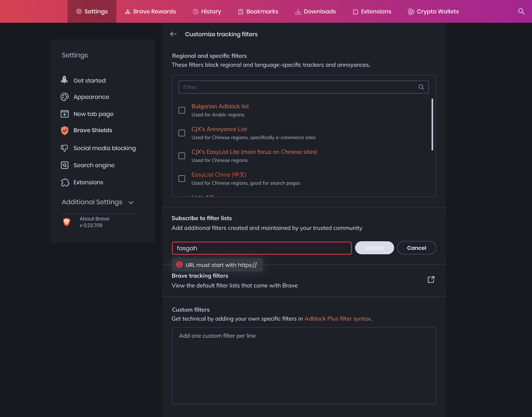Open Appearance settings label
Image resolution: width=532 pixels, height=417 pixels.
click(91, 97)
